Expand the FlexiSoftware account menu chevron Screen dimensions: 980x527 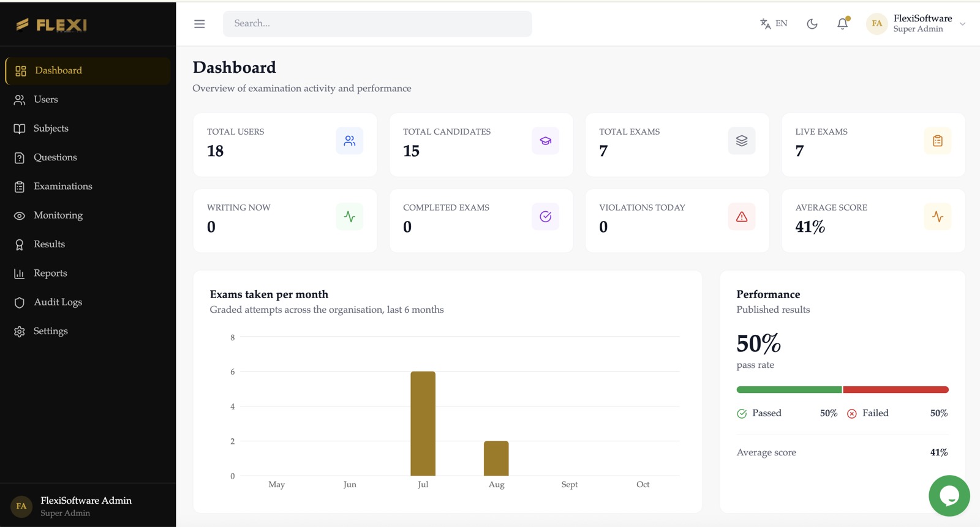(962, 24)
